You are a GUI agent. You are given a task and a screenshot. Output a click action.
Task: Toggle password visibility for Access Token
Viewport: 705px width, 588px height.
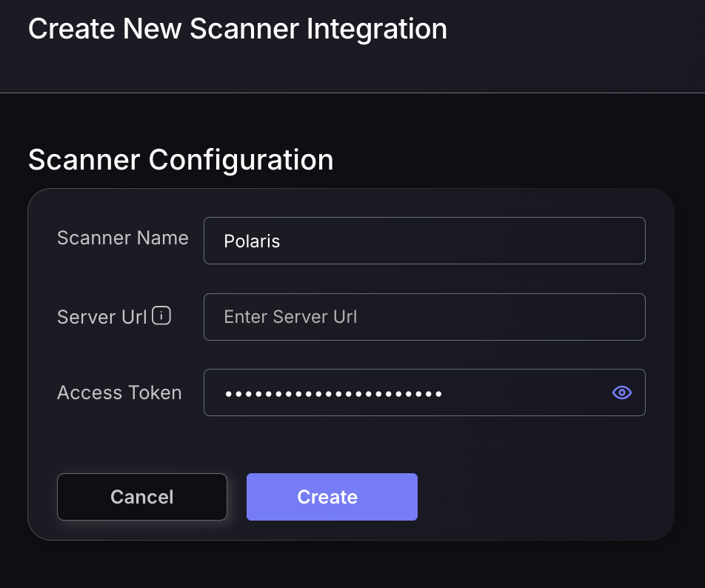(621, 392)
